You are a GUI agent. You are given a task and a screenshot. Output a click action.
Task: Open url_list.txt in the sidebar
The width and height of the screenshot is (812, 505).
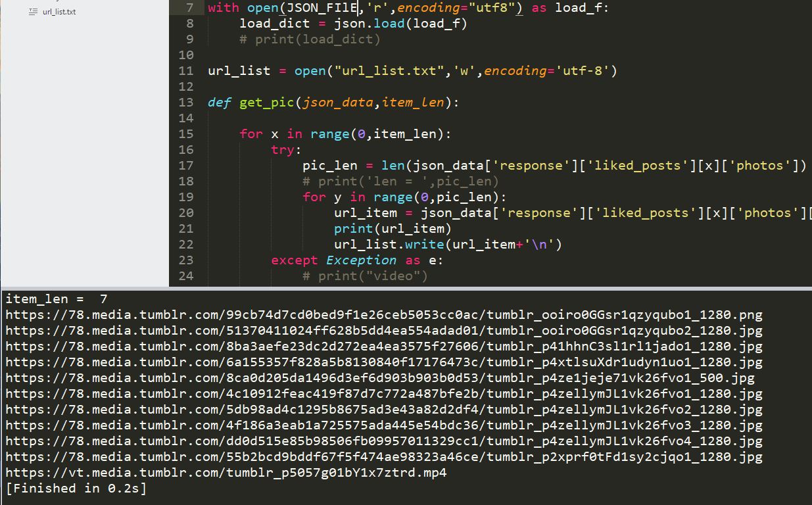59,12
